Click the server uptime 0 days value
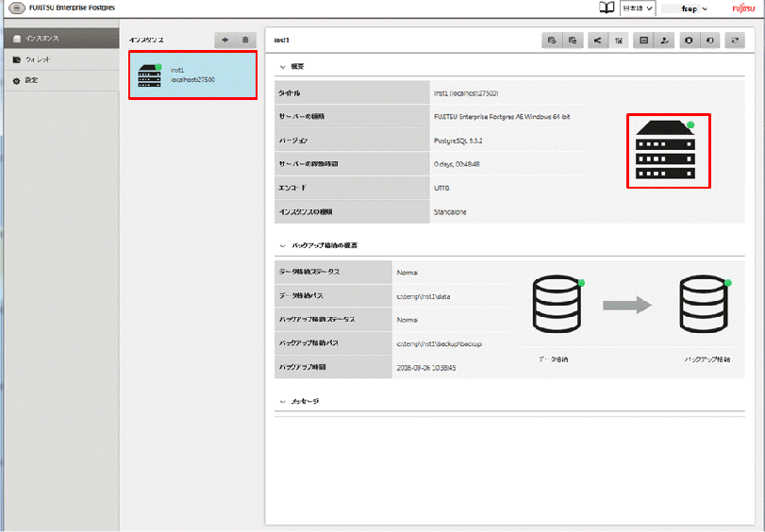 457,164
